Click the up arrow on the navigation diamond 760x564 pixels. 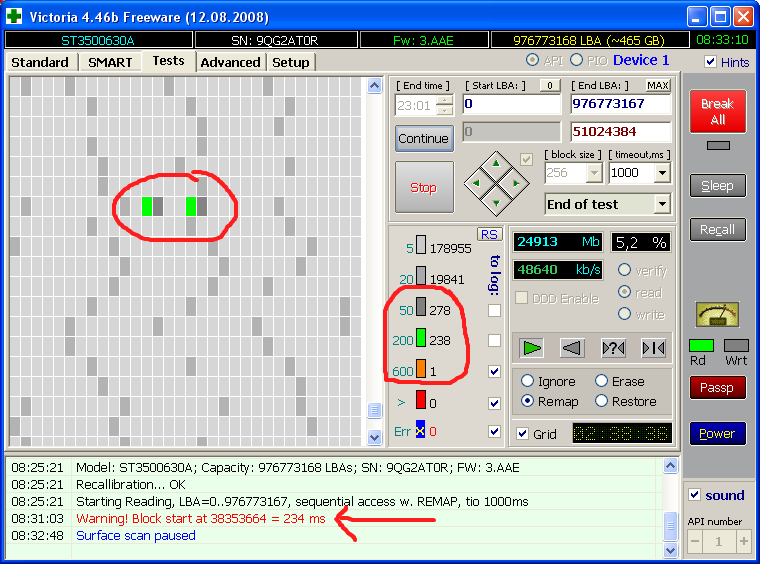496,163
